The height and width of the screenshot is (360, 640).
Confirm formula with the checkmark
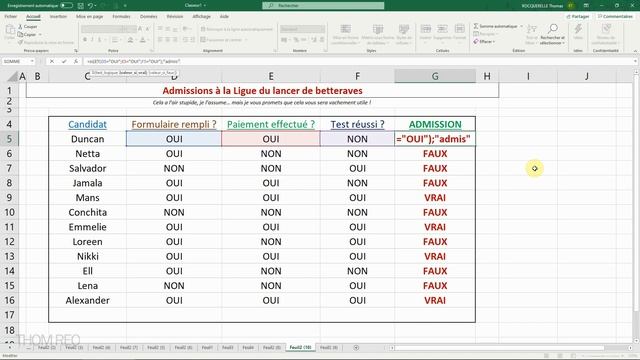pos(64,62)
